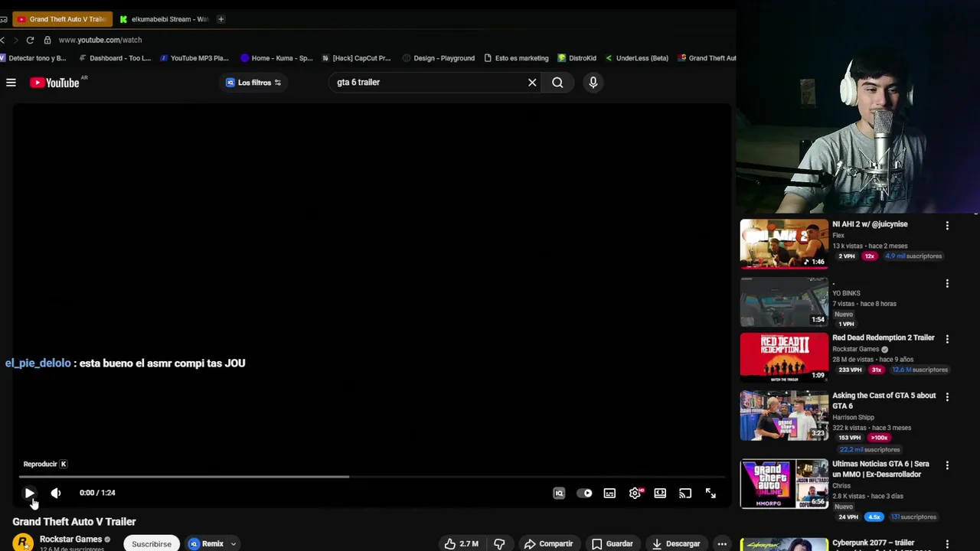Open options menu for YO BINKS video

947,284
